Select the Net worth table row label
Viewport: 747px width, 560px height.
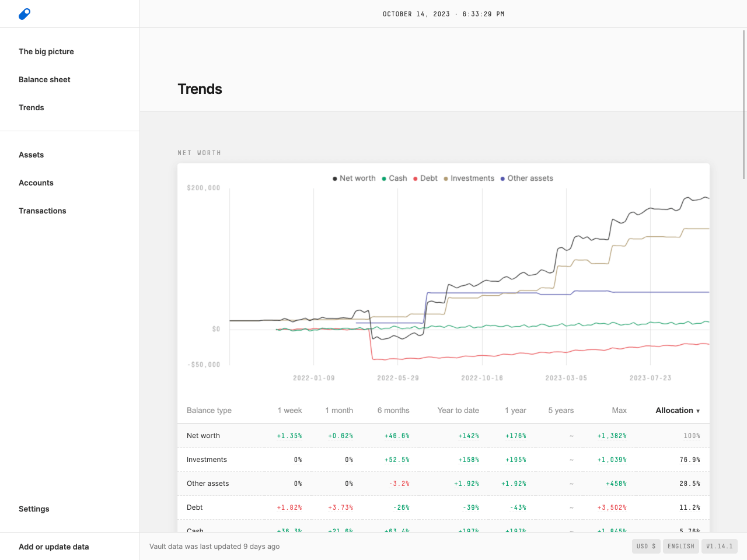203,436
